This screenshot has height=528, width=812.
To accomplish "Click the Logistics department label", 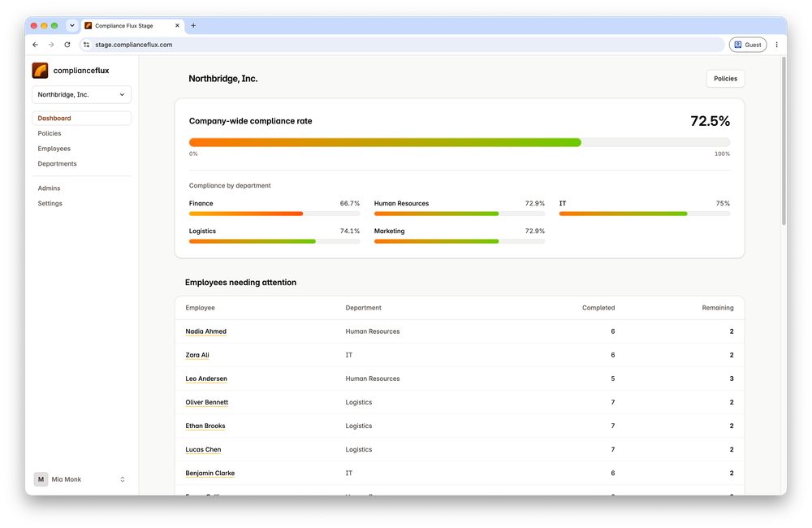I will click(x=202, y=231).
